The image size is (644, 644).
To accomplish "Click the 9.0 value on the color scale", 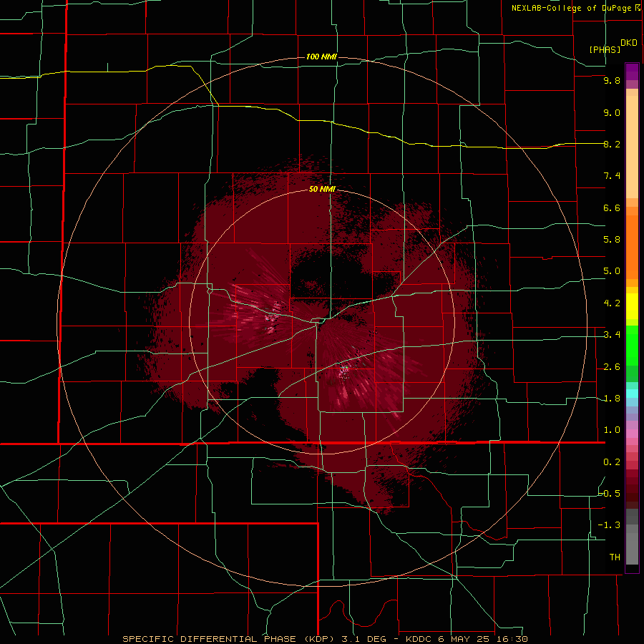I will tap(612, 113).
